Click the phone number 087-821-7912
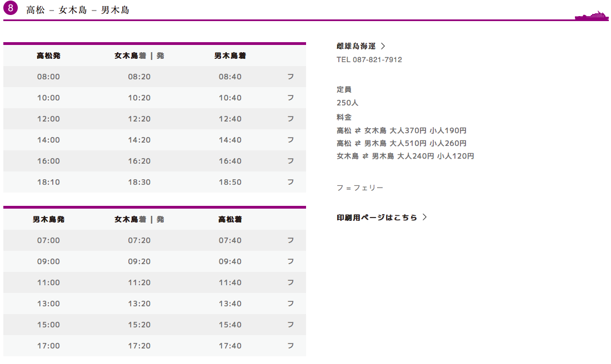611x364 pixels. click(377, 59)
